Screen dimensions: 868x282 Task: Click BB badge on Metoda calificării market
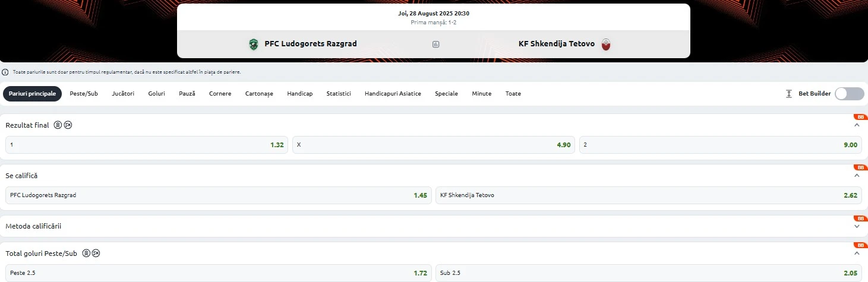(860, 218)
